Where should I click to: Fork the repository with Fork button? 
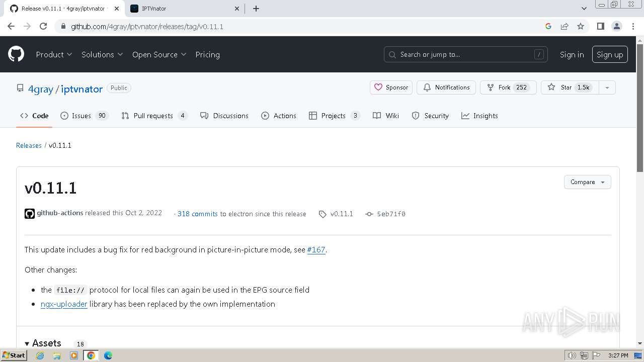coord(508,87)
